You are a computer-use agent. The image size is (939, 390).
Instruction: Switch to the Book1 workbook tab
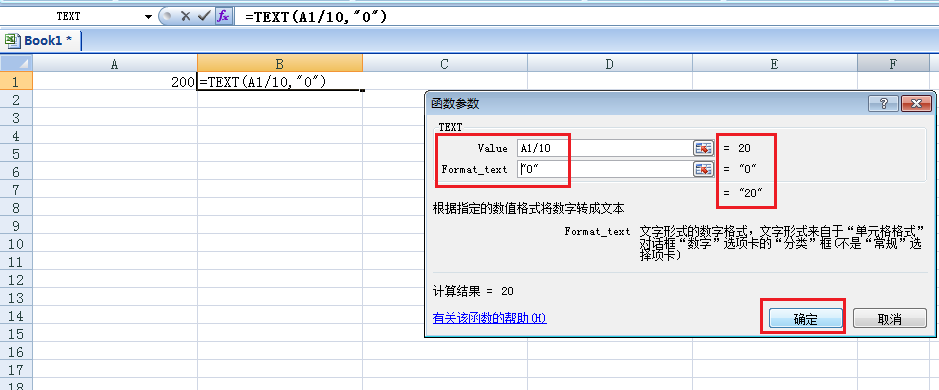(x=42, y=41)
